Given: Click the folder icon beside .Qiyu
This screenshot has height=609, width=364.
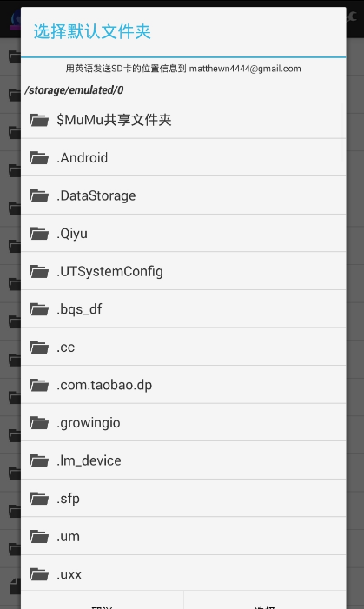Looking at the screenshot, I should (x=39, y=234).
